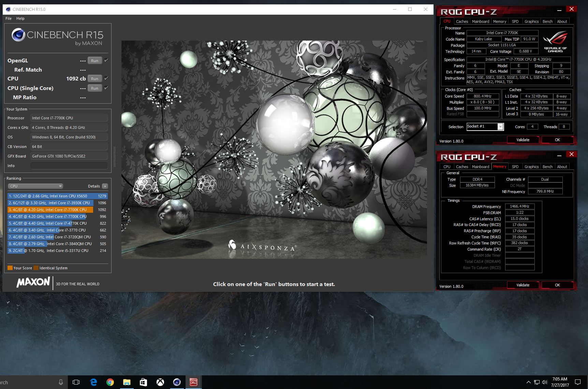This screenshot has width=588, height=389.
Task: Run the OpenGL benchmark test
Action: (95, 61)
